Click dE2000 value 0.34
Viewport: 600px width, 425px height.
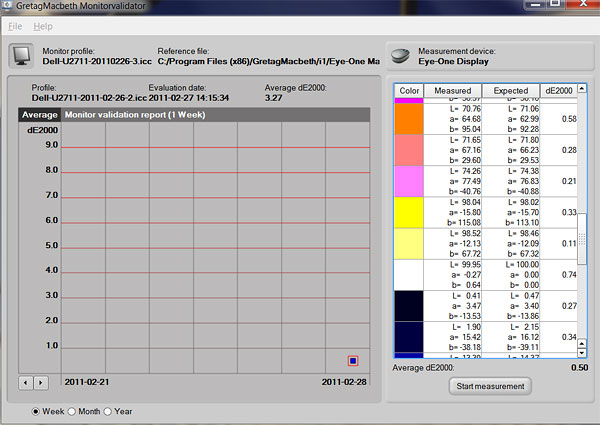tap(569, 337)
